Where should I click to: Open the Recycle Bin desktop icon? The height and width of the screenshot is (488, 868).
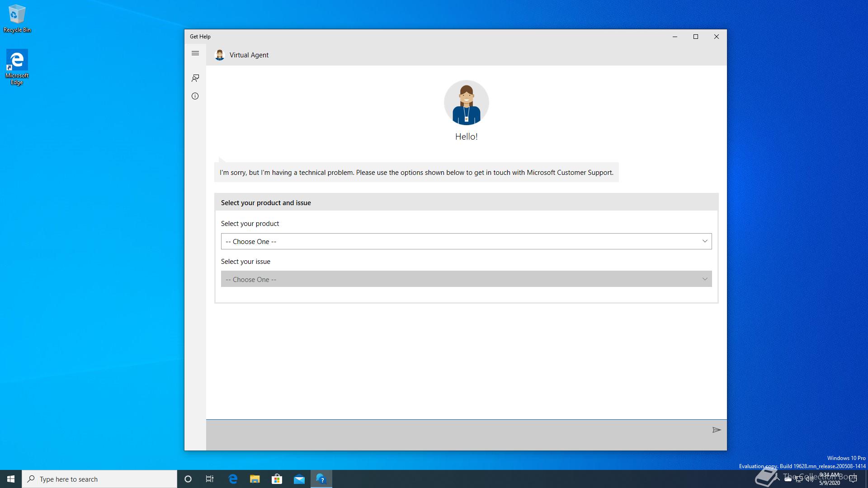pos(17,19)
